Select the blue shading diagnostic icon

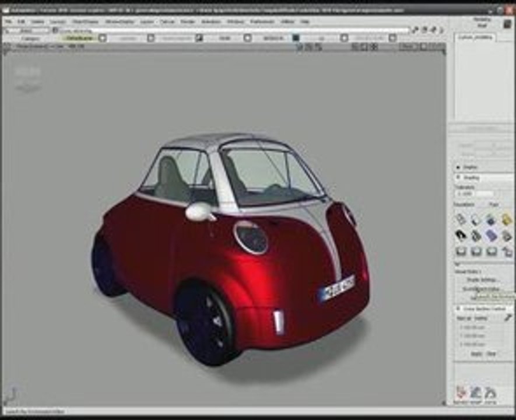[491, 219]
